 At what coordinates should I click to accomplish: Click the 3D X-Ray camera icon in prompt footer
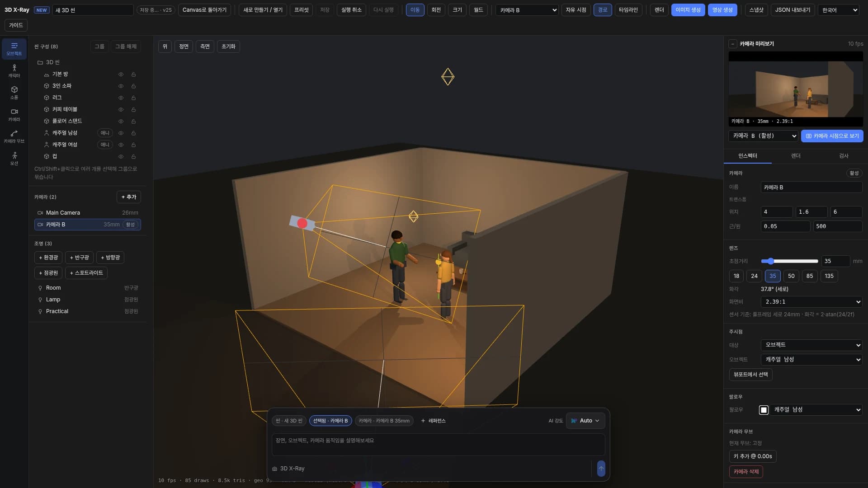pos(274,469)
